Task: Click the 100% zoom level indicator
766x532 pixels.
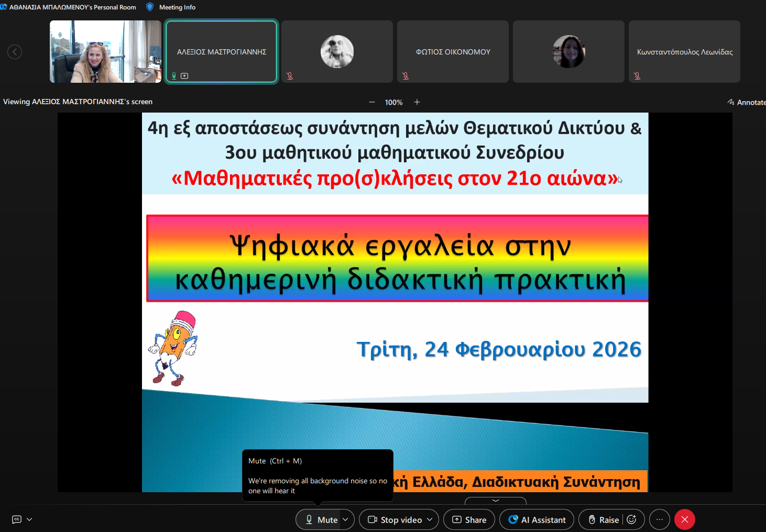Action: coord(393,103)
